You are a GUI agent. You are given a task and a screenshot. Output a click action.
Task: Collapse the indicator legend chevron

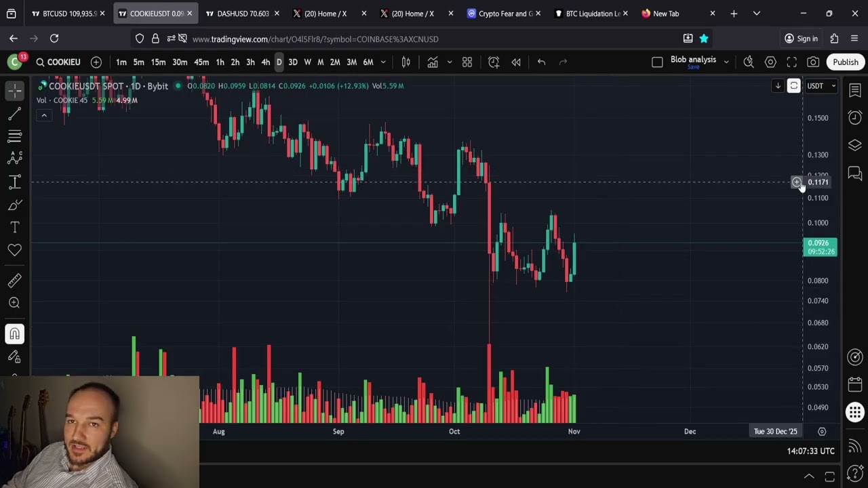[x=44, y=115]
